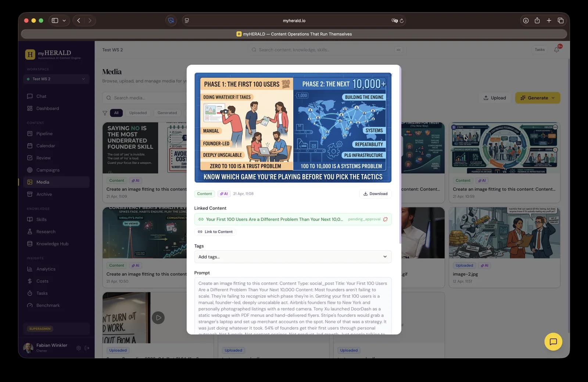Click Link to Content button
The width and height of the screenshot is (588, 382).
(215, 232)
